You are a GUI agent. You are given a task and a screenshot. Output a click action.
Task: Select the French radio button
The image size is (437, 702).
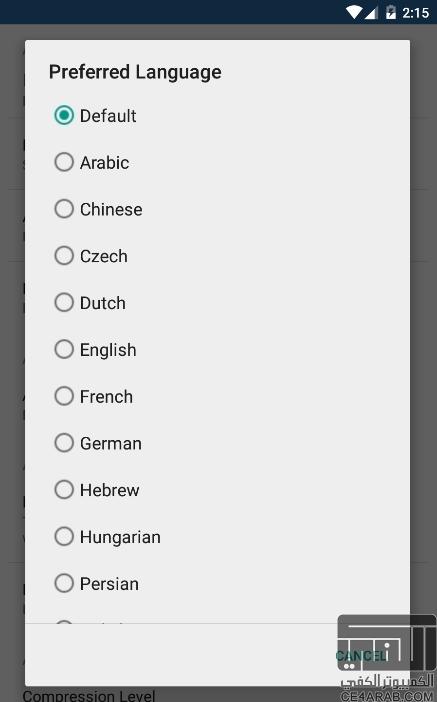point(64,396)
